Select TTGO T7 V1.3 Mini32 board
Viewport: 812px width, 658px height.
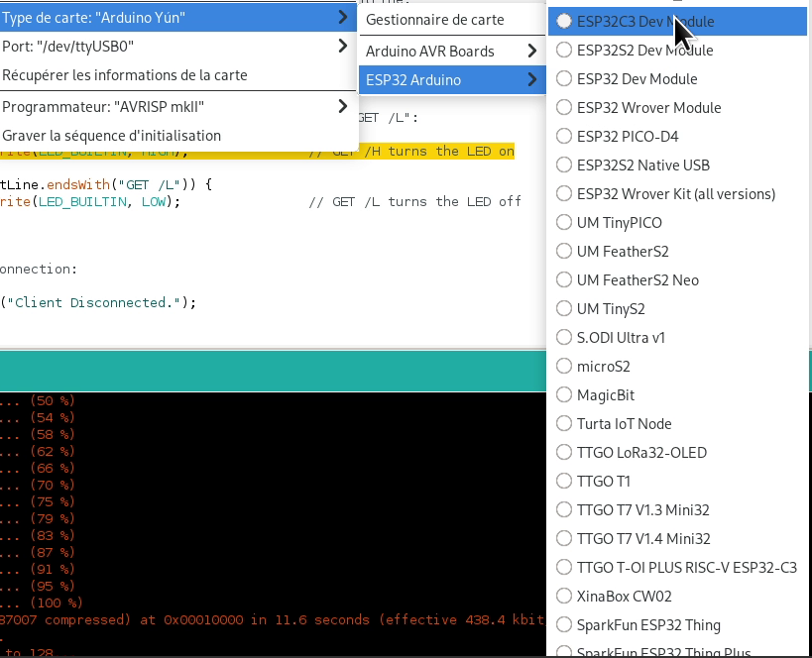677,510
